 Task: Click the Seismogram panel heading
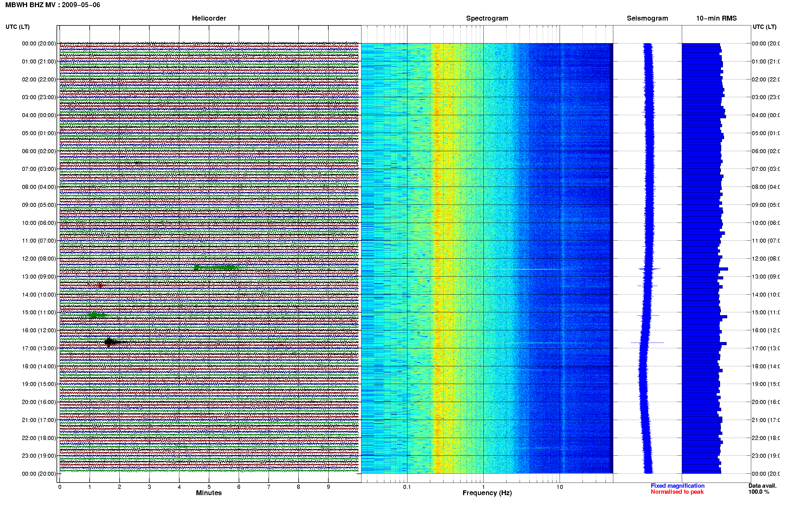tap(648, 19)
